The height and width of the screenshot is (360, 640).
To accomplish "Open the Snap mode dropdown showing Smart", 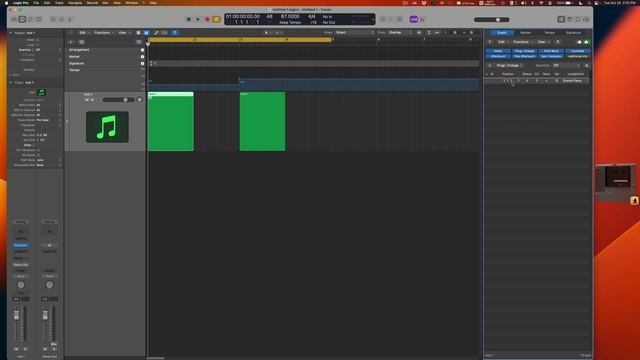I will tap(355, 33).
